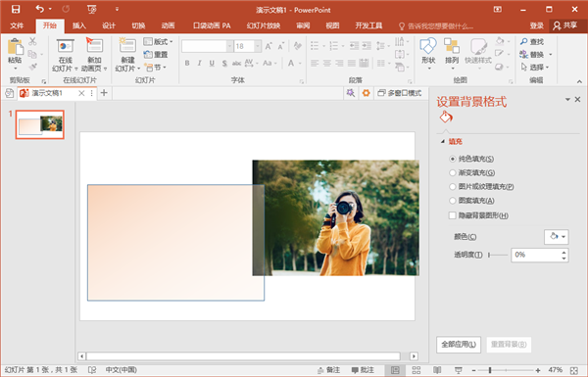The height and width of the screenshot is (377, 588).
Task: Align text left
Action: tap(315, 64)
